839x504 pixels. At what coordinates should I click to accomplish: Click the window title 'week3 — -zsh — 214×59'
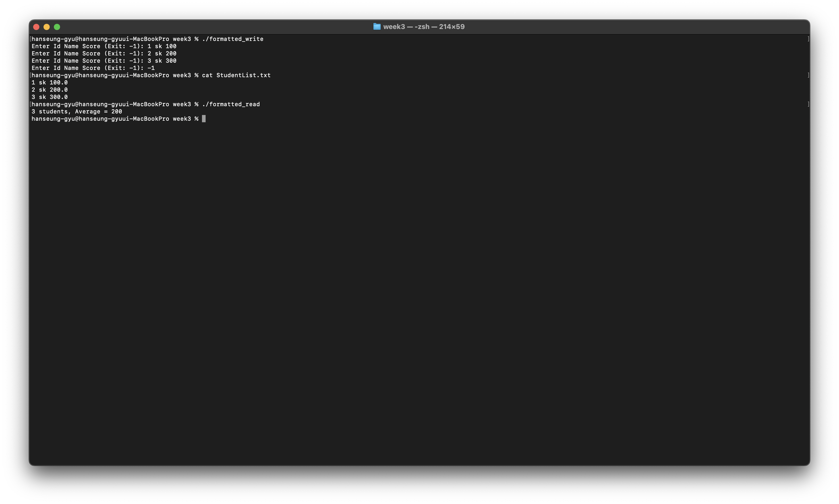click(424, 26)
